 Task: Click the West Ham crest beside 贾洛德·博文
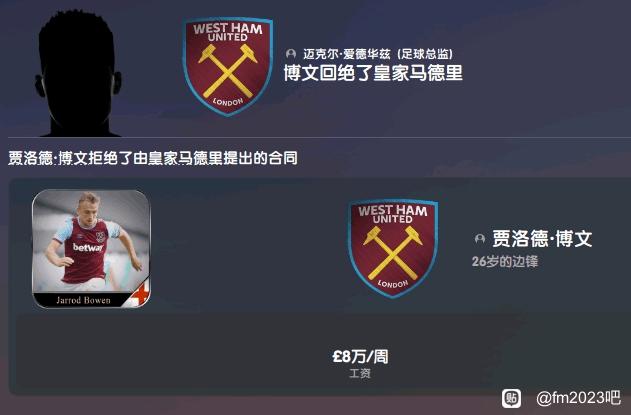click(393, 248)
